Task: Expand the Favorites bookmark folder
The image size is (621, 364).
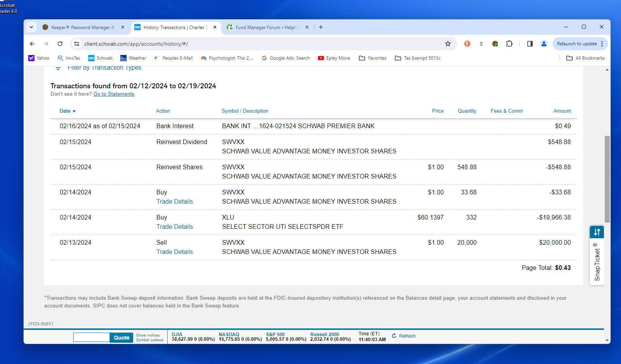Action: pyautogui.click(x=372, y=58)
